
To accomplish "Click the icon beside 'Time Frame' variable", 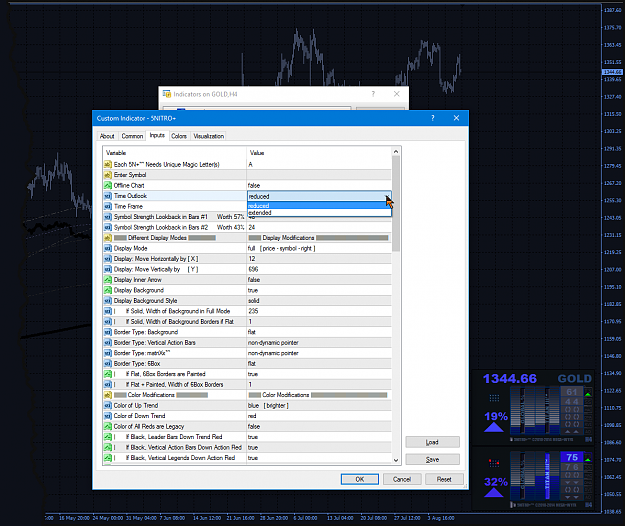I will coord(108,206).
